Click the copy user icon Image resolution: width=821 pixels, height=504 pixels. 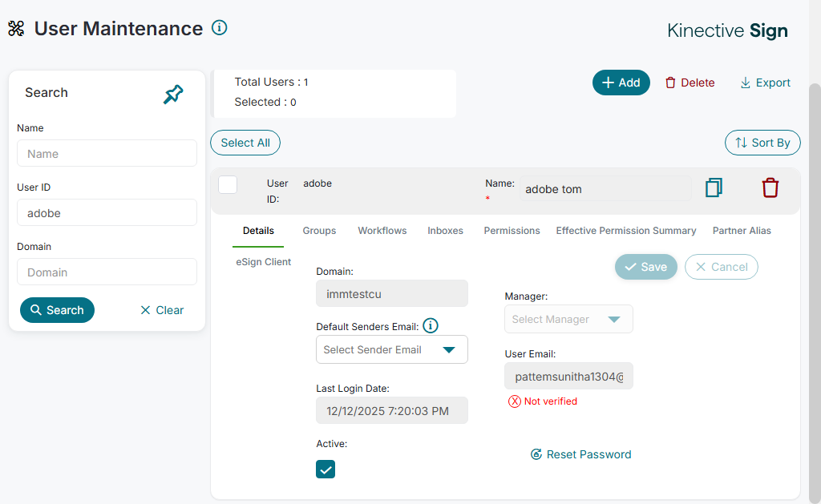pos(714,188)
